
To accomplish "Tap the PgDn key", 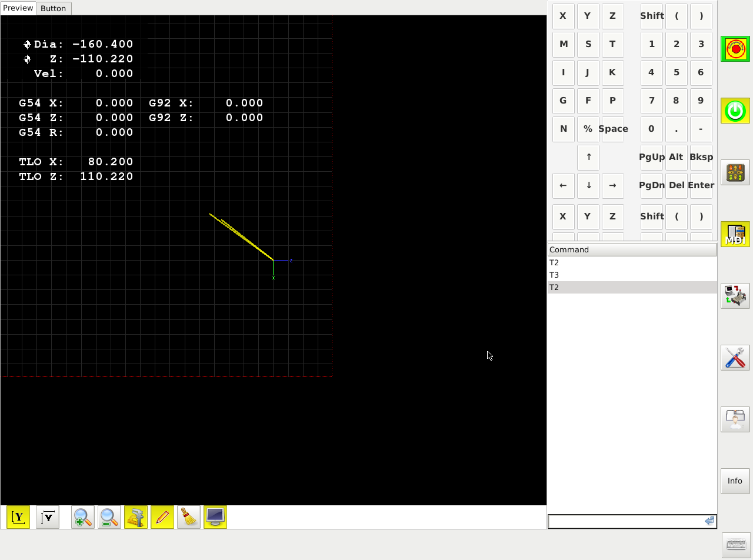I will (652, 185).
